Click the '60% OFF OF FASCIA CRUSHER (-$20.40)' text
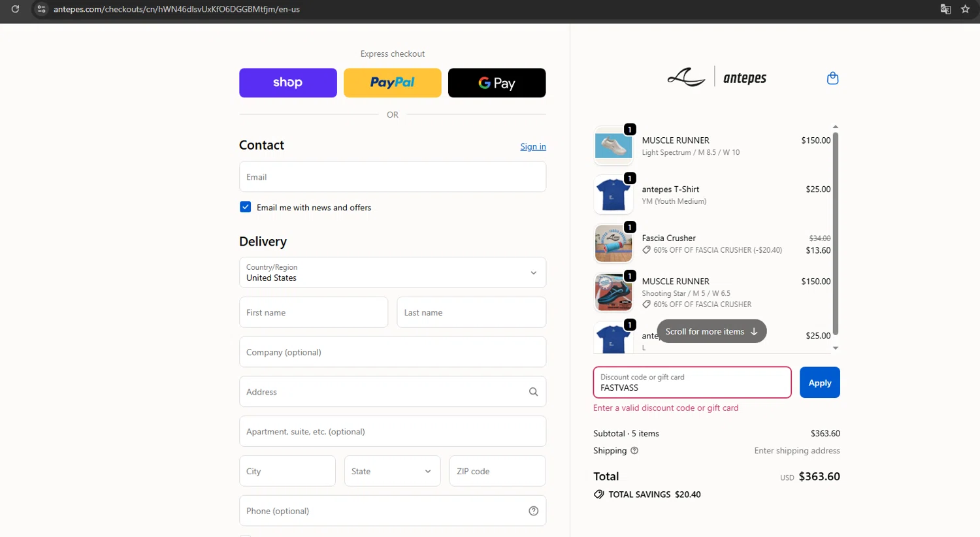 717,250
